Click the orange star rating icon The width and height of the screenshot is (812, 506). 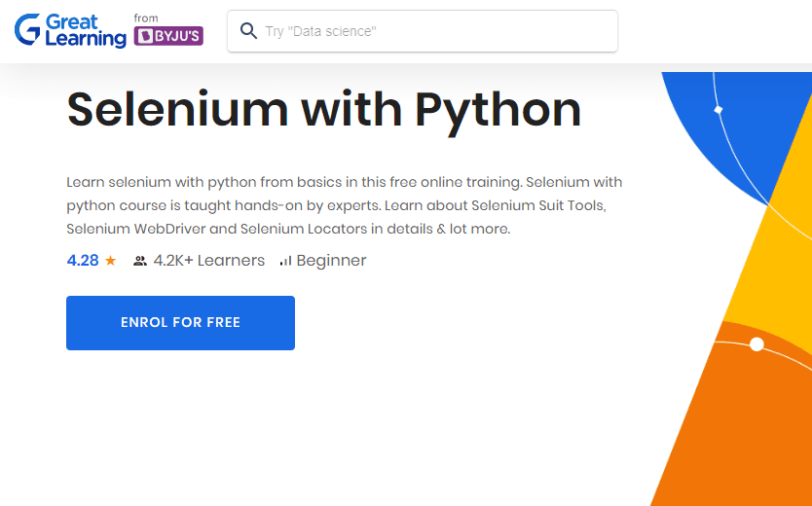pyautogui.click(x=110, y=261)
